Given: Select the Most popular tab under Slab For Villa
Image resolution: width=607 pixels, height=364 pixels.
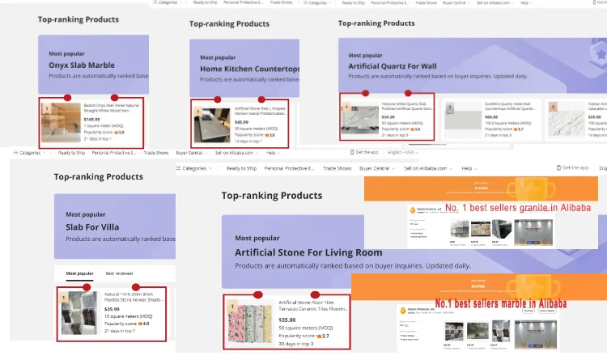Looking at the screenshot, I should tap(79, 274).
